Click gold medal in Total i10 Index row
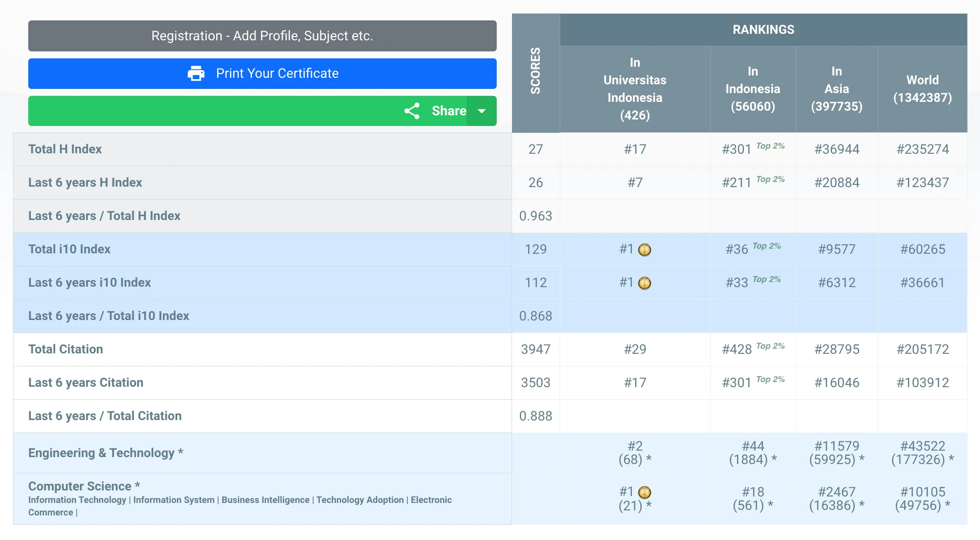 pyautogui.click(x=644, y=250)
